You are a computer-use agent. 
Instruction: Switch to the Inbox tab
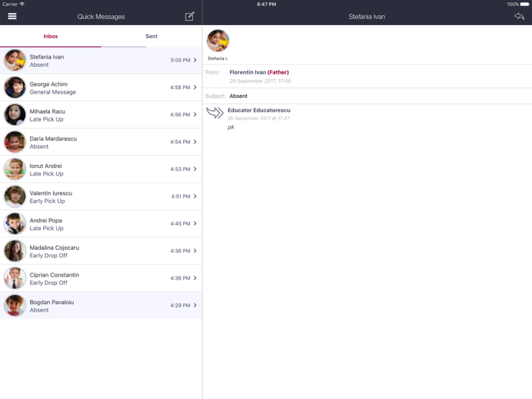(x=51, y=36)
